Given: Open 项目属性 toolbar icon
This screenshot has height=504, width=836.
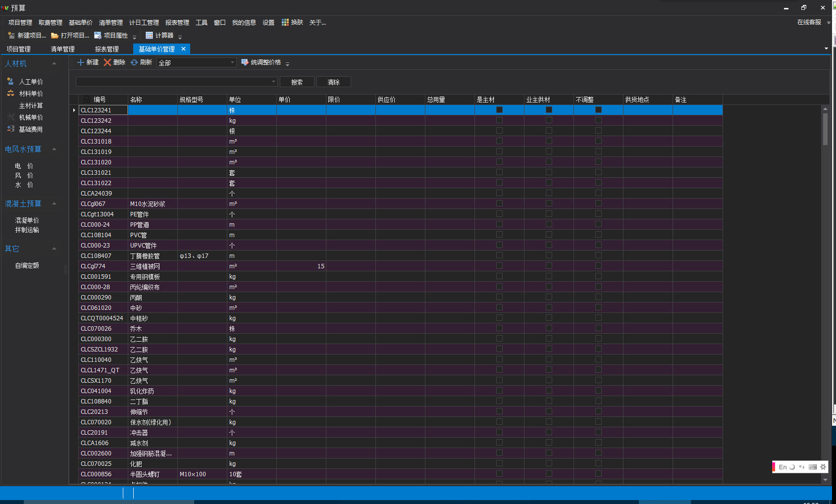Looking at the screenshot, I should (98, 36).
